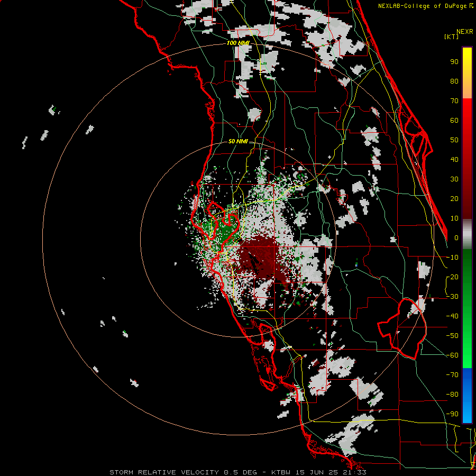Click the KT units label above the scale
Screen dimensions: 476x476
[x=452, y=36]
